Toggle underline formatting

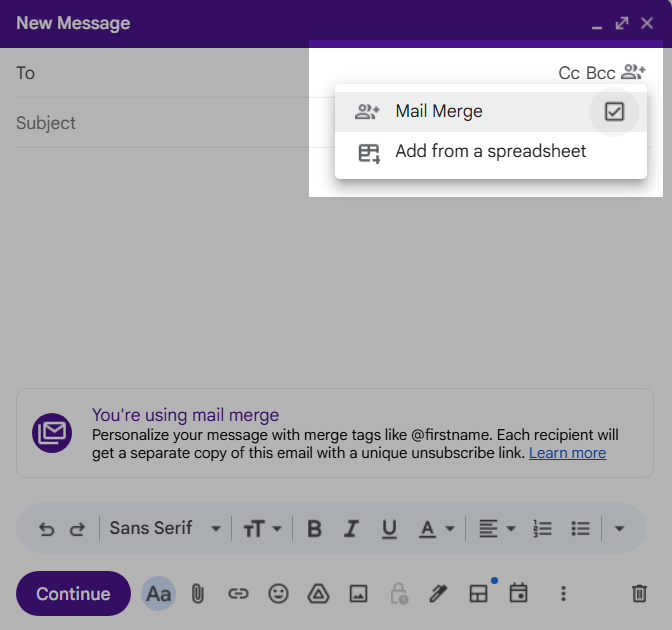(x=389, y=529)
